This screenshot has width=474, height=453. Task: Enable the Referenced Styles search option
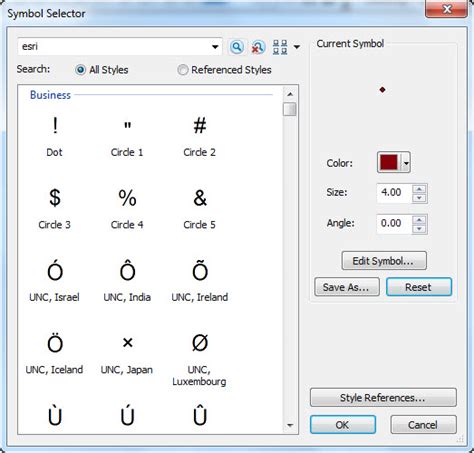(x=183, y=70)
